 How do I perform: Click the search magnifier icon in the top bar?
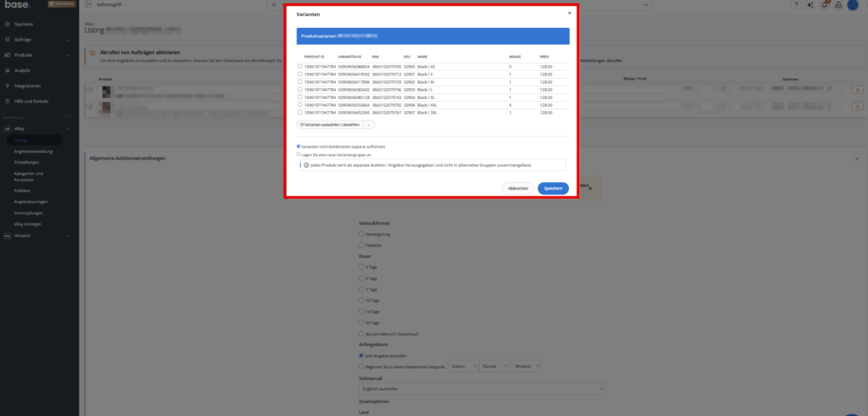click(x=274, y=4)
